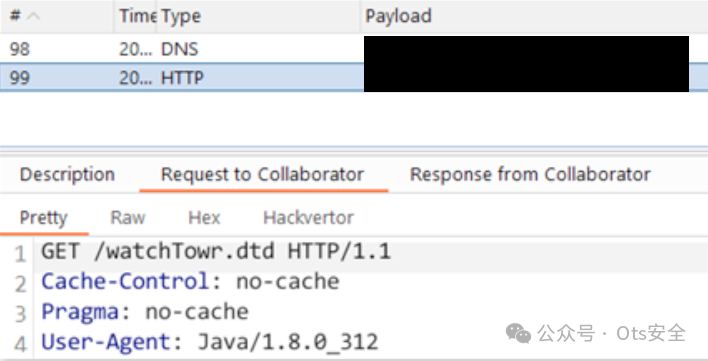Click the Type column header
The width and height of the screenshot is (708, 361).
(259, 16)
